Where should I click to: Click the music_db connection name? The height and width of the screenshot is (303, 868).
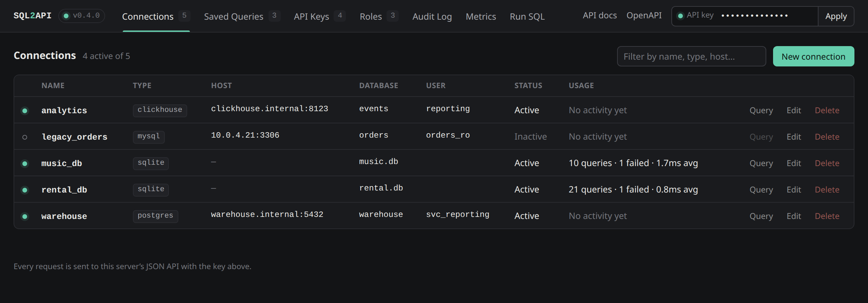(x=62, y=164)
